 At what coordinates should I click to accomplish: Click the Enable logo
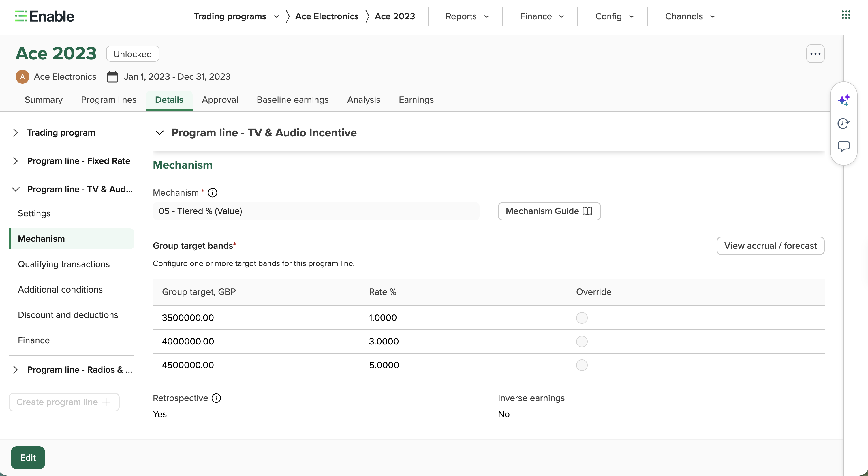coord(44,16)
